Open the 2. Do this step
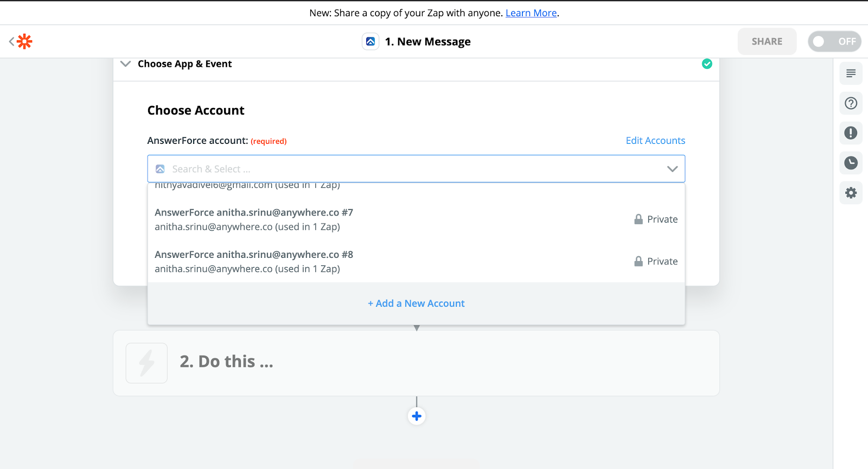868x469 pixels. click(416, 363)
